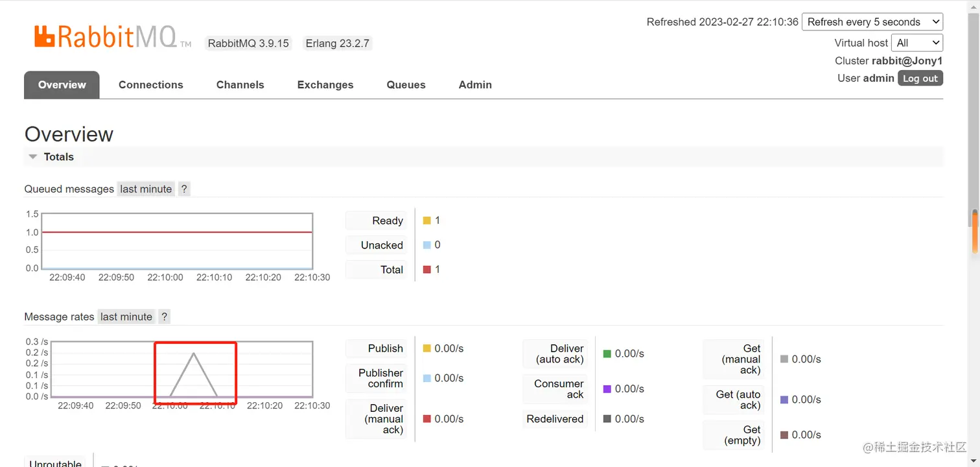Click the yellow Ready color swatch

pos(427,221)
